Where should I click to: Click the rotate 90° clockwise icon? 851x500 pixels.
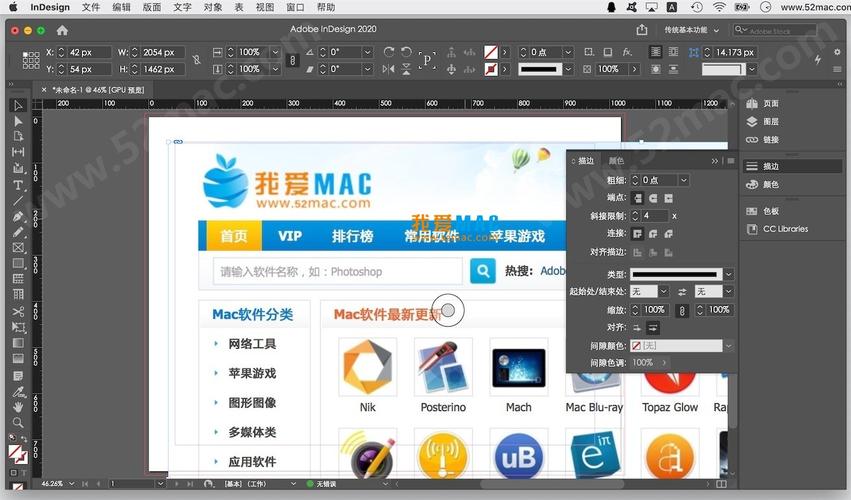click(389, 52)
